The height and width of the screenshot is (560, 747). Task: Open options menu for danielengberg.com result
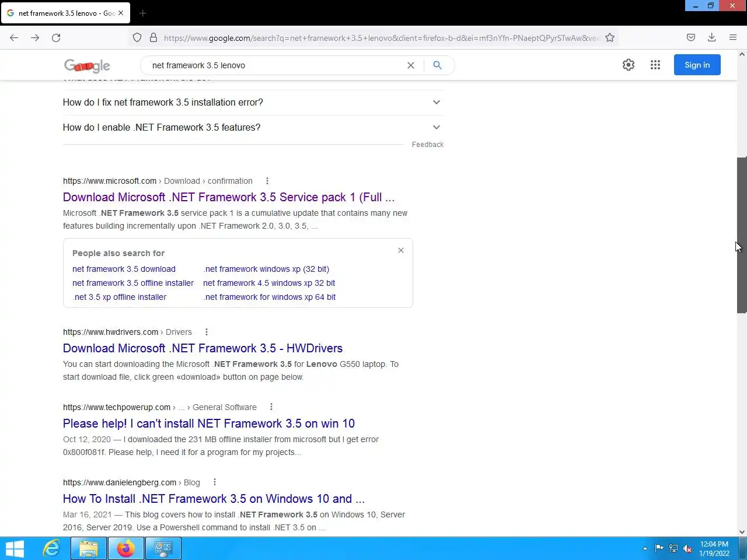[215, 482]
